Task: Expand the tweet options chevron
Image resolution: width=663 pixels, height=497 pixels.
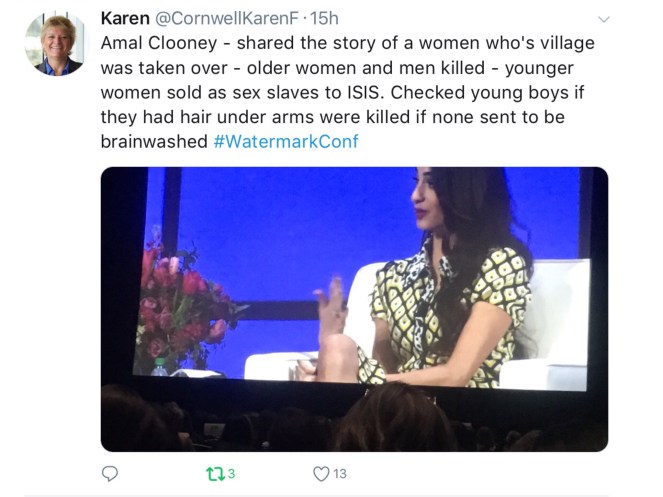Action: click(603, 19)
